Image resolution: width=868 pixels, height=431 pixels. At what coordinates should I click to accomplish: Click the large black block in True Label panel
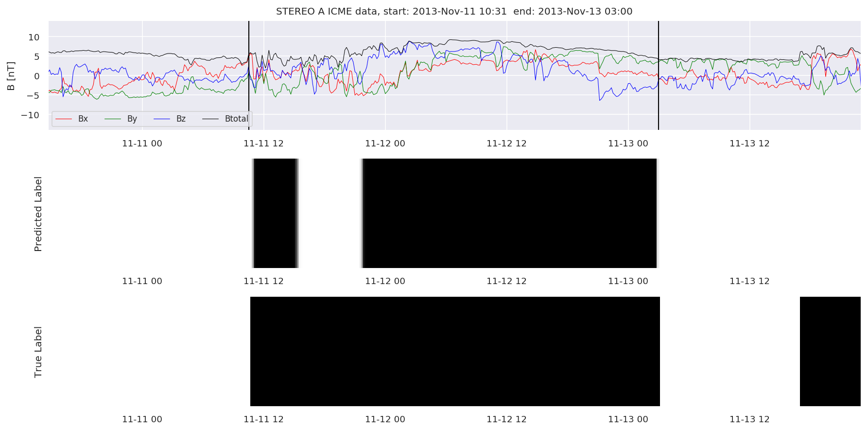[x=455, y=351]
